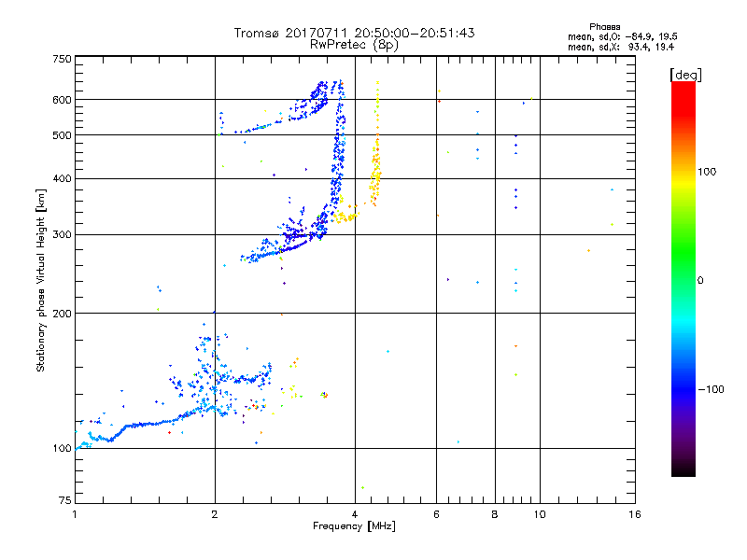Click the light-blue E-layer trace near 100 km
747x560 pixels.
point(98,439)
